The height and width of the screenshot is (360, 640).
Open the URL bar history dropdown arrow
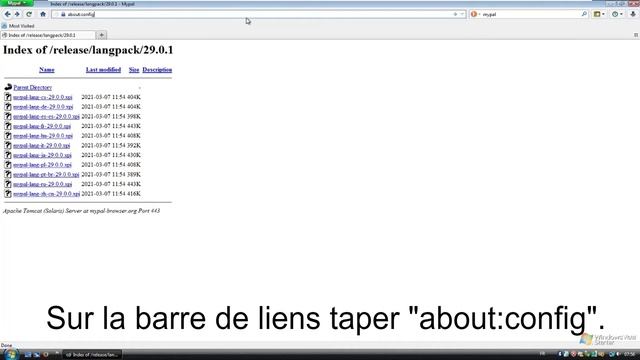coord(462,14)
